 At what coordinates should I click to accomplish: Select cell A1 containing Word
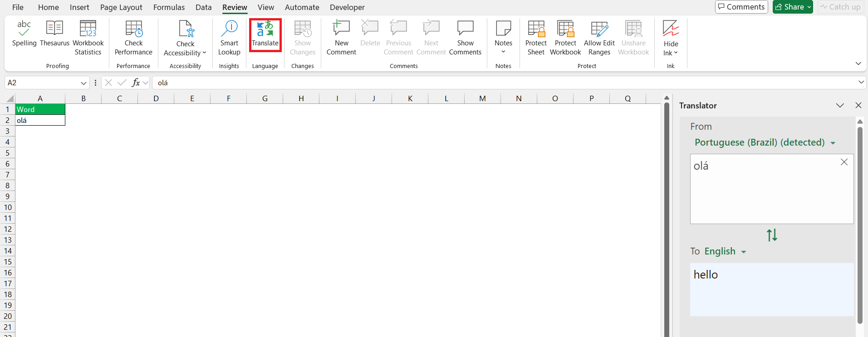[x=40, y=109]
